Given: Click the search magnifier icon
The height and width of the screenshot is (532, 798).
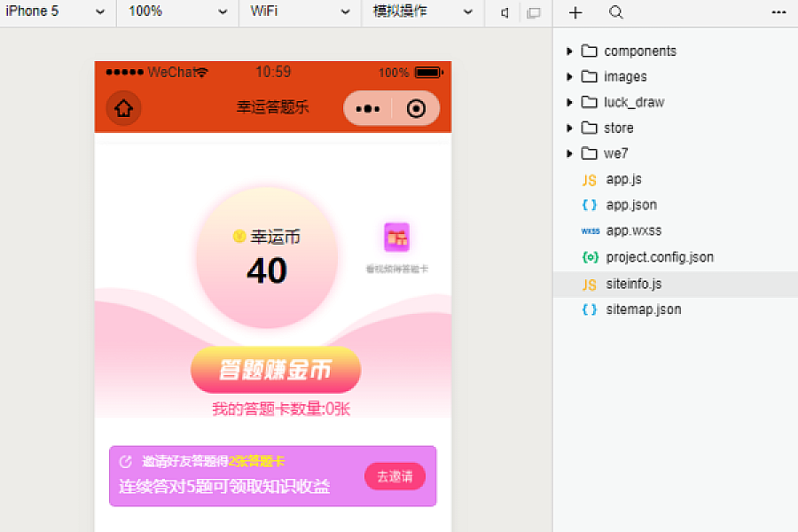Looking at the screenshot, I should [616, 12].
